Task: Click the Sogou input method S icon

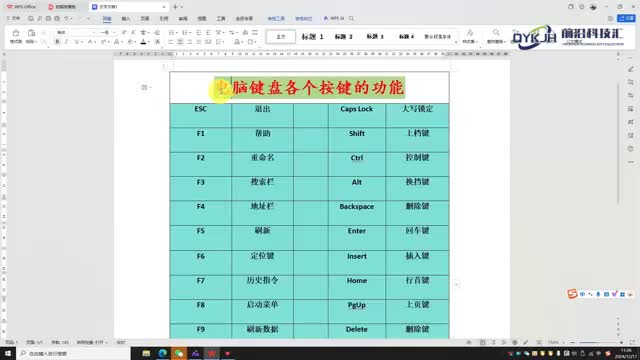Action: 572,293
